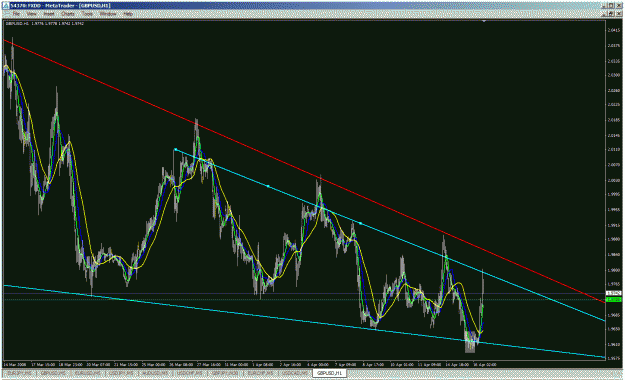Click the cyan trendline's top-left anchor point

click(175, 150)
